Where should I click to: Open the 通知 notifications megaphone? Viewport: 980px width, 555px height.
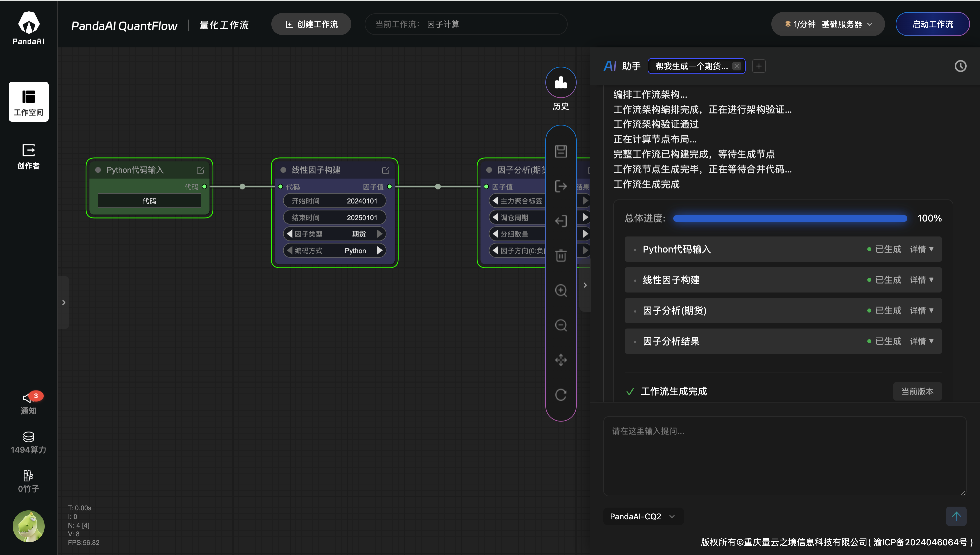click(29, 403)
